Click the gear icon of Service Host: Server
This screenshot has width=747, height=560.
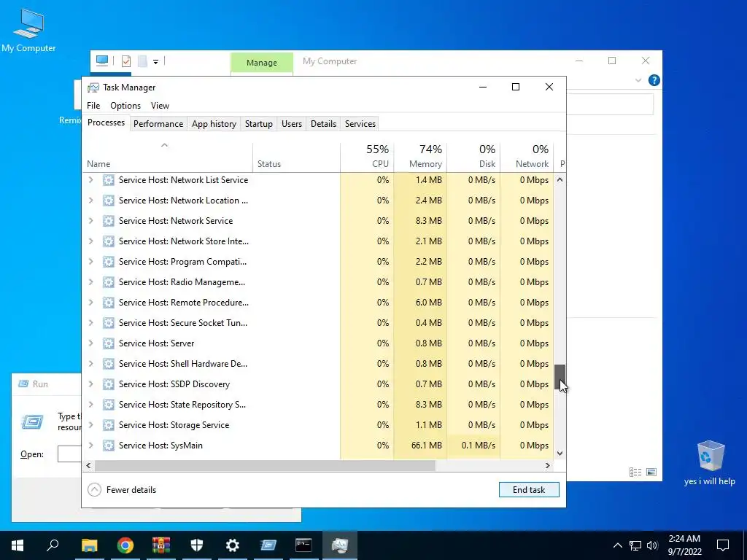point(109,343)
